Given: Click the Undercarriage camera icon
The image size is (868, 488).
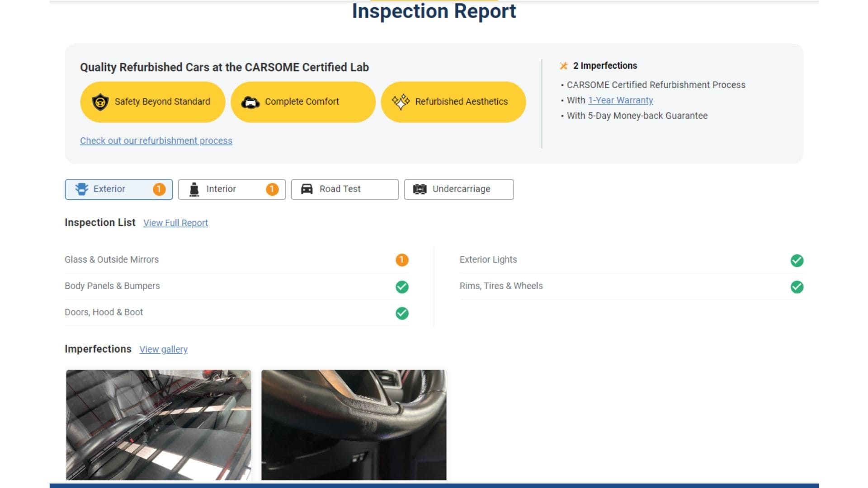Looking at the screenshot, I should click(x=420, y=189).
